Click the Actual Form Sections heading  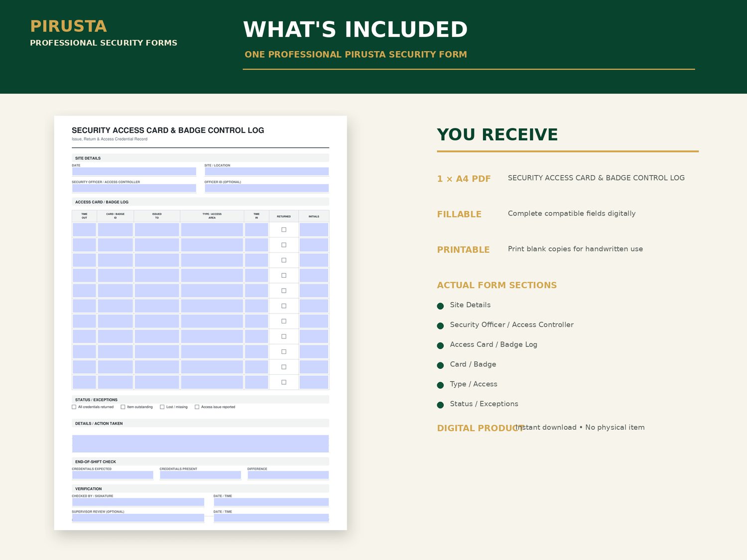point(497,285)
